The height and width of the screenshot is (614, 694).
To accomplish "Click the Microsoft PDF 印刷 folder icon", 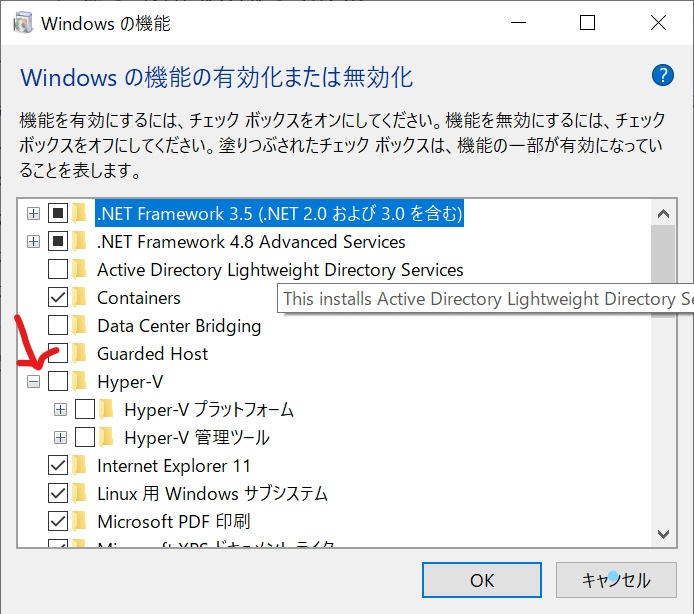I will pyautogui.click(x=80, y=521).
